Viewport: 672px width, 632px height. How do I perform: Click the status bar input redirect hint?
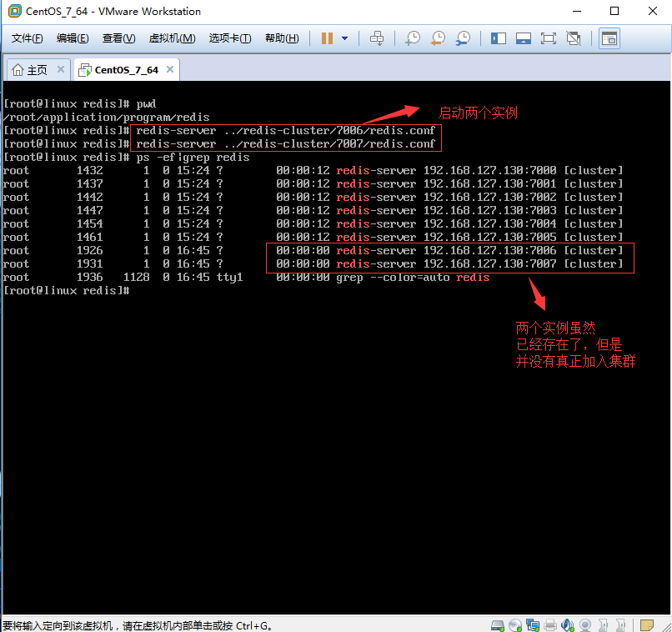point(138,625)
